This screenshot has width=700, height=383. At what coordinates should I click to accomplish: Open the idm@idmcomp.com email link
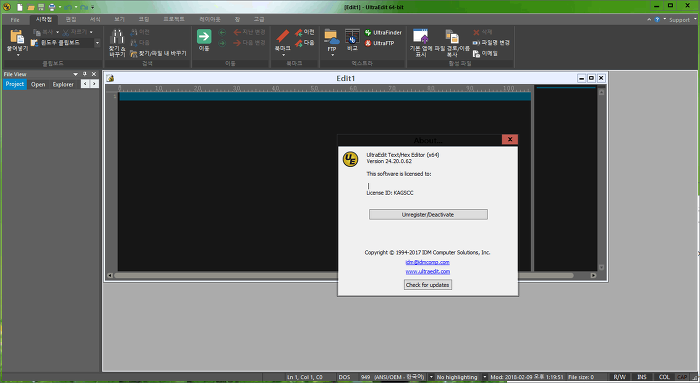click(427, 262)
